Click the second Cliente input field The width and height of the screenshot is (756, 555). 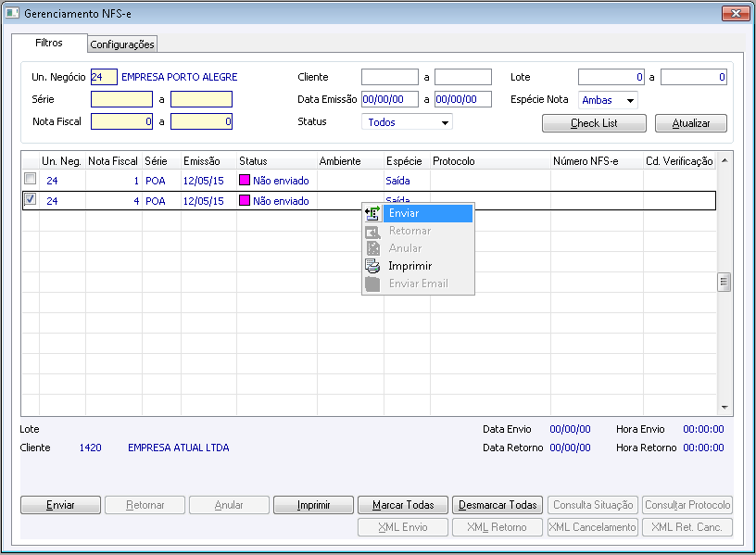[x=463, y=77]
